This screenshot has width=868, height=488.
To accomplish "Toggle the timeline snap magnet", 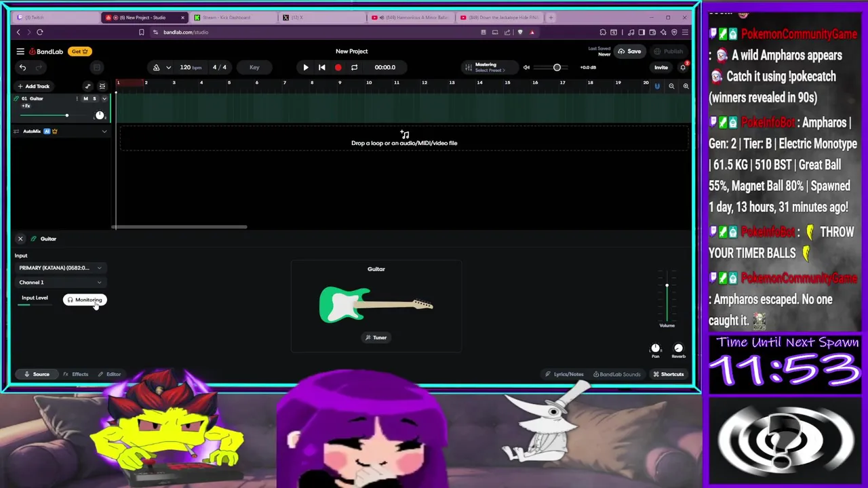I will tap(656, 86).
